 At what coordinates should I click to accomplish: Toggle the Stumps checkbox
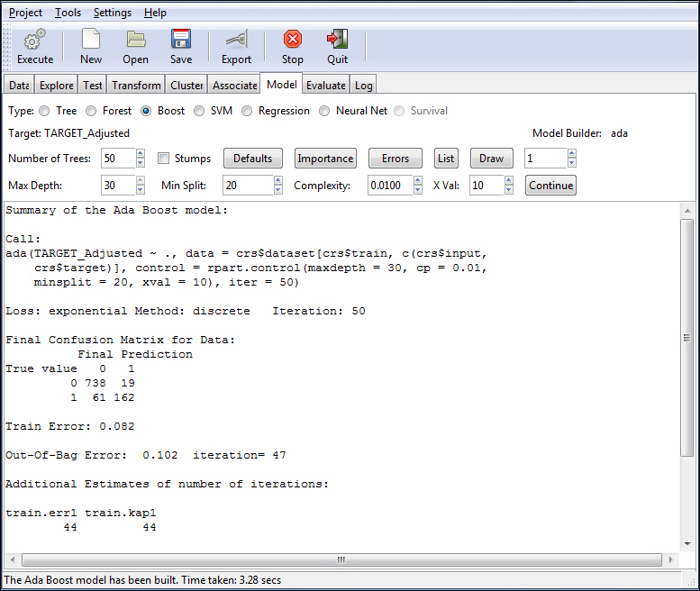164,159
